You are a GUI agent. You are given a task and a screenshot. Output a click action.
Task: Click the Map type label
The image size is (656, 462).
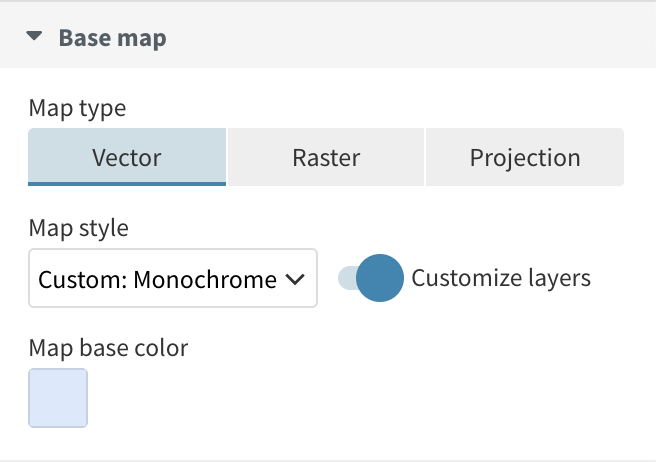77,108
